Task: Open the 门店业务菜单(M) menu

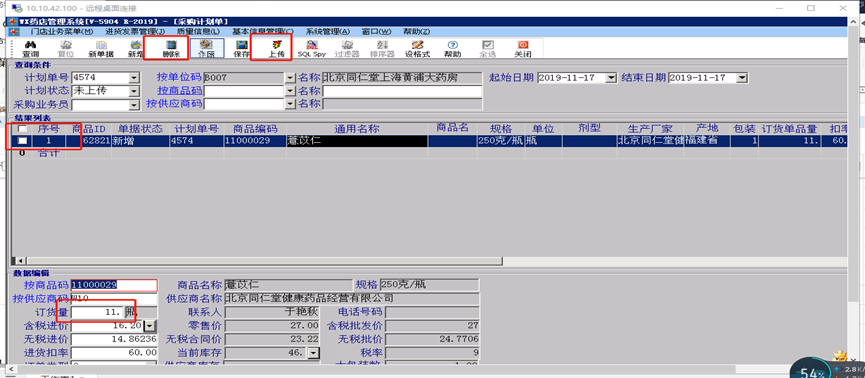Action: [62, 31]
